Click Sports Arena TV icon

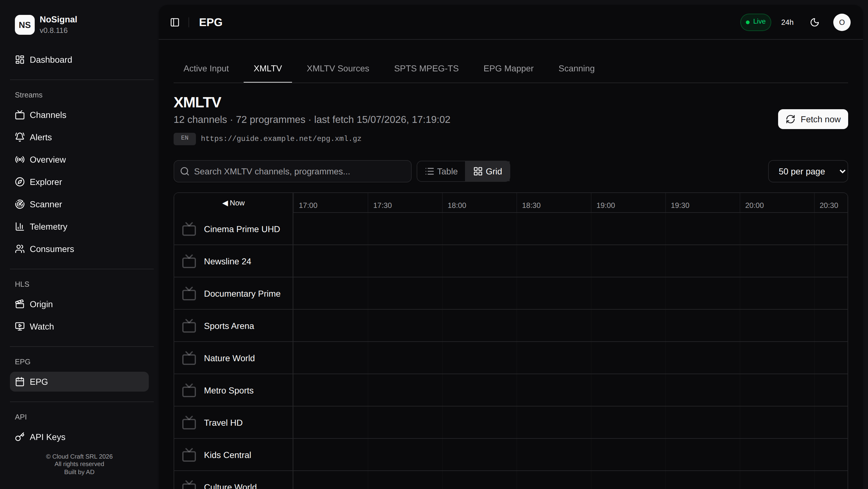pos(189,326)
